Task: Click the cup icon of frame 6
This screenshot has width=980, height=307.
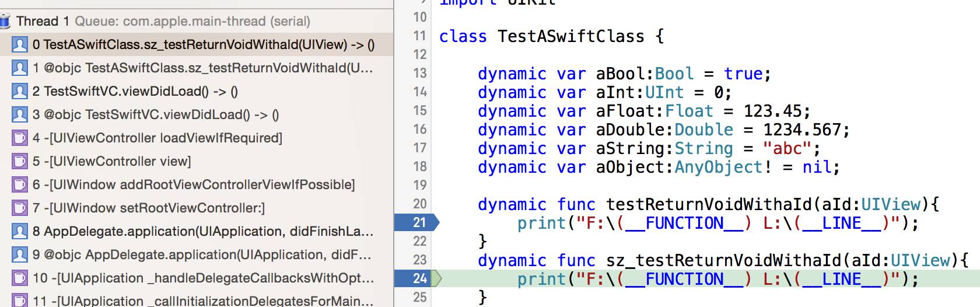Action: pos(20,184)
